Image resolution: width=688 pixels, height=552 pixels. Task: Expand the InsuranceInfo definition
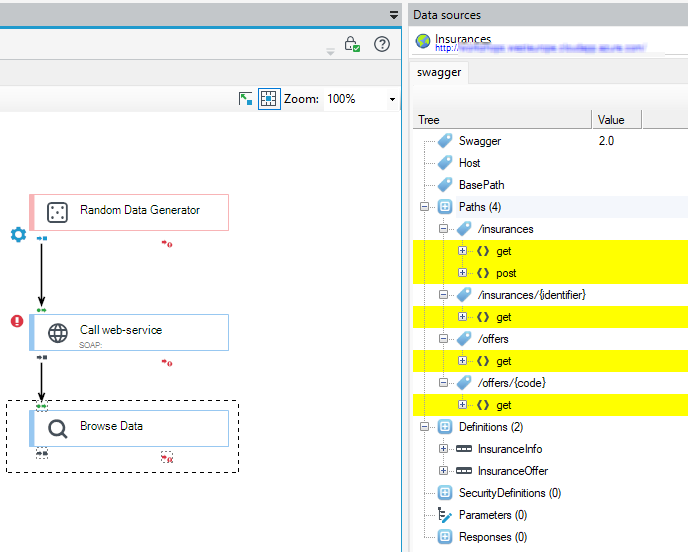coord(444,448)
